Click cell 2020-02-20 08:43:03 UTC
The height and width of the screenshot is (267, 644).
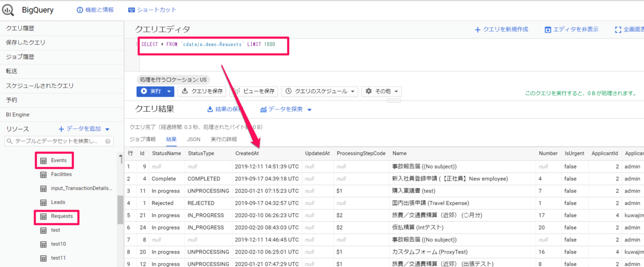[267, 228]
